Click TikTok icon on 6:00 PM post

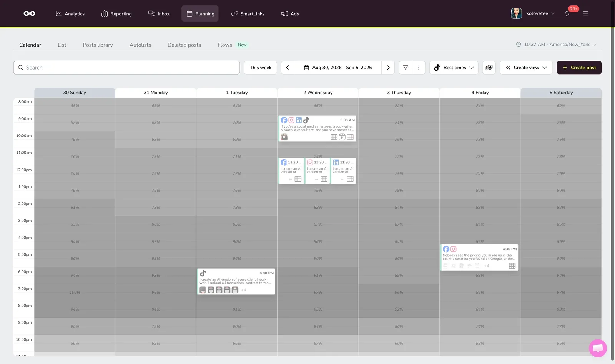pyautogui.click(x=203, y=273)
